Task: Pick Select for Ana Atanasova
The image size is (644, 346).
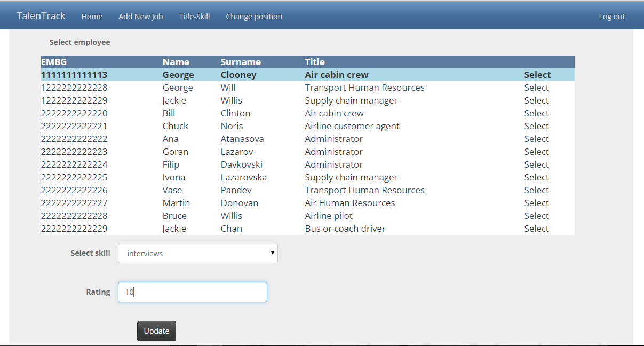Action: [536, 139]
